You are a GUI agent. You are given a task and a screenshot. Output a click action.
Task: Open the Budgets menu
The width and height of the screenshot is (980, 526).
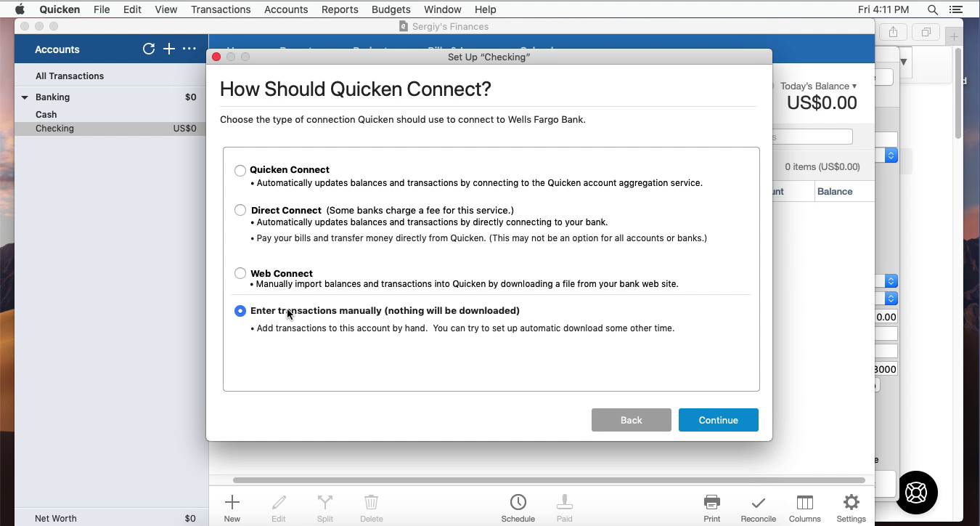[x=391, y=9]
